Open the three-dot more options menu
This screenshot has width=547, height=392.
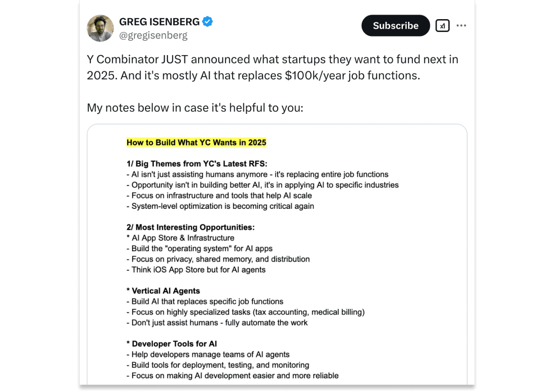[461, 26]
